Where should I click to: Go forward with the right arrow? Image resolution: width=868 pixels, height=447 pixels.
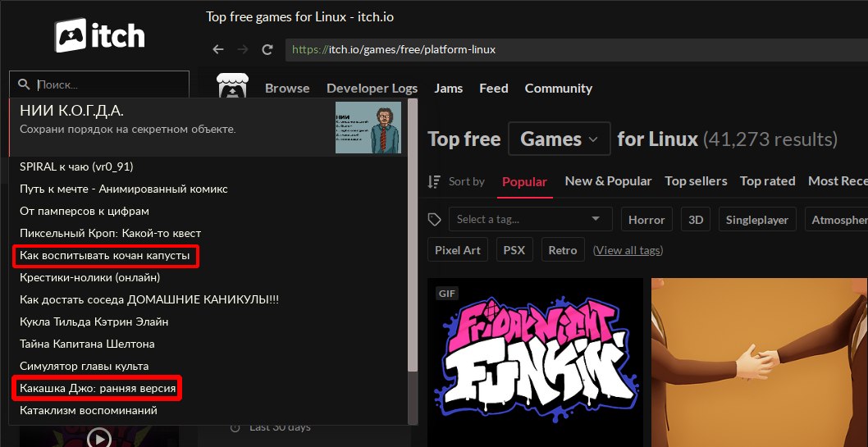coord(243,49)
